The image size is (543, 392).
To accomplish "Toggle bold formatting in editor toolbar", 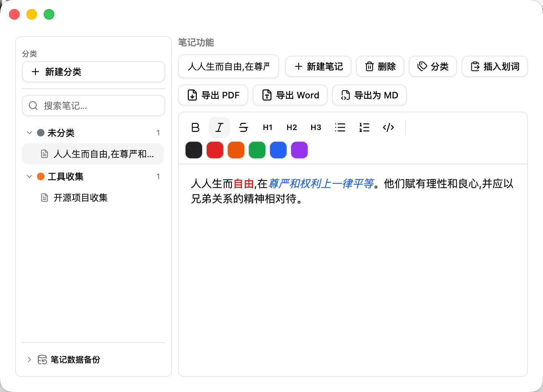I will [195, 127].
